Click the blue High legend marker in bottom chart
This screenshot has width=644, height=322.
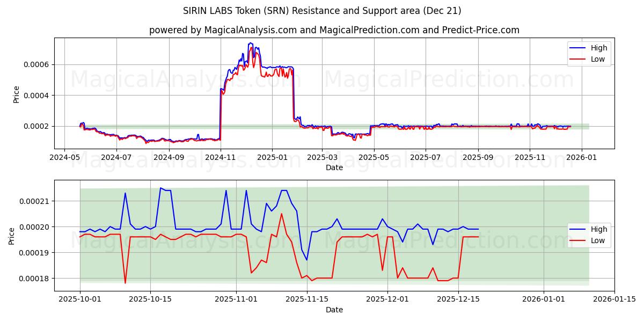tap(577, 229)
